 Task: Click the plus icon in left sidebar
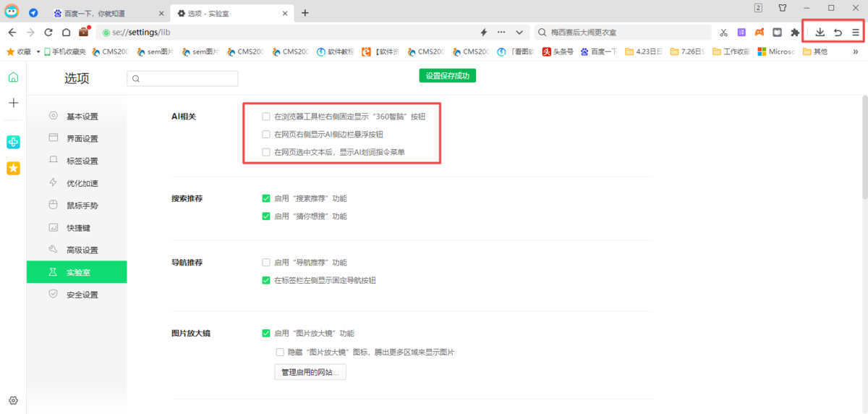pos(13,103)
